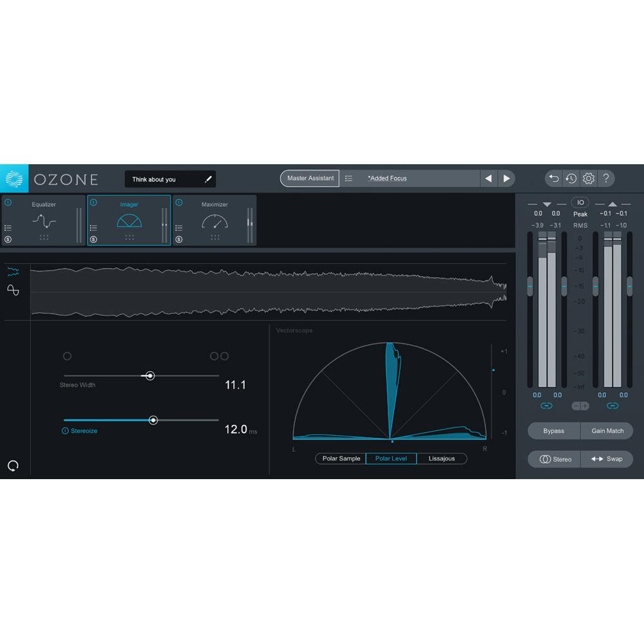Open output meter options with up triangle

point(613,204)
